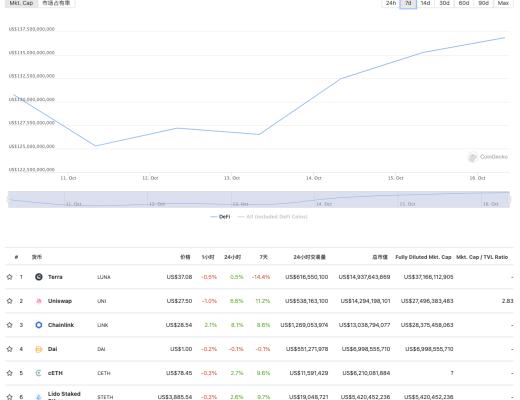Click the right handle of range navigator
This screenshot has width=520, height=400.
pyautogui.click(x=509, y=199)
